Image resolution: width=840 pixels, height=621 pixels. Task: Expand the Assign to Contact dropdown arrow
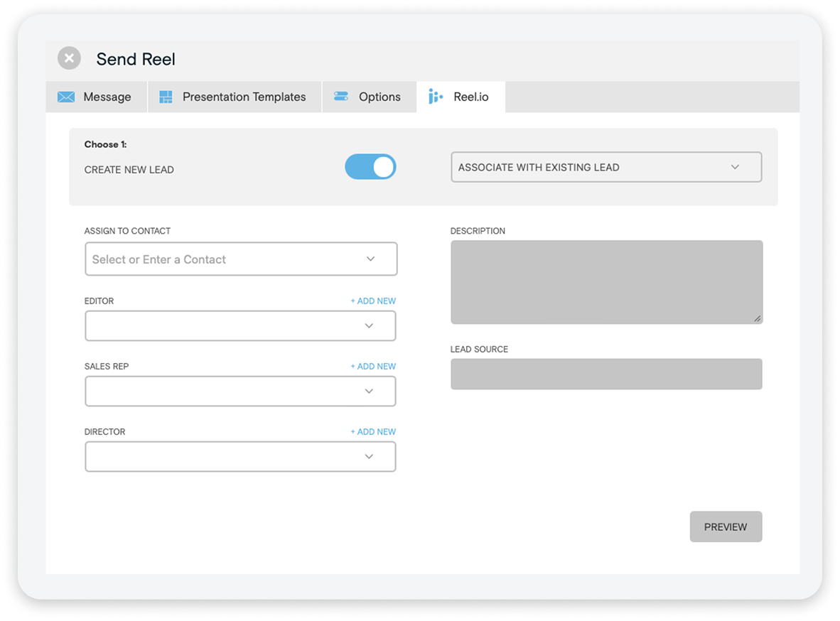coord(370,259)
